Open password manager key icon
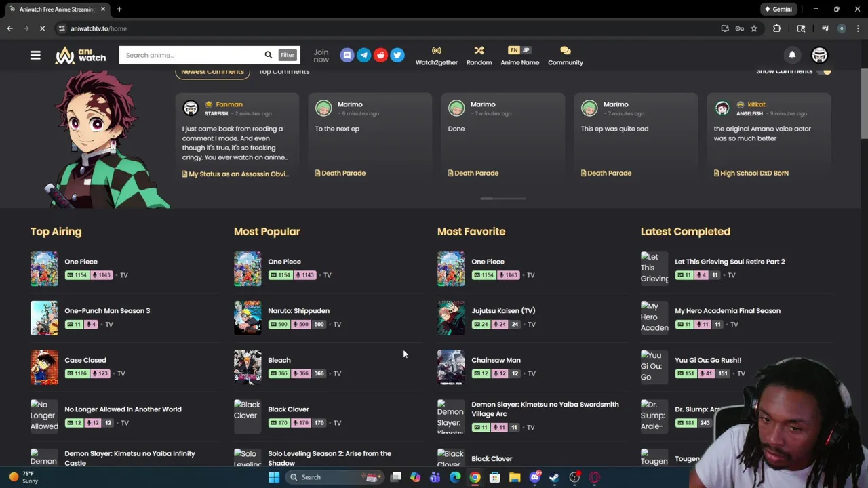The width and height of the screenshot is (868, 488). click(739, 28)
